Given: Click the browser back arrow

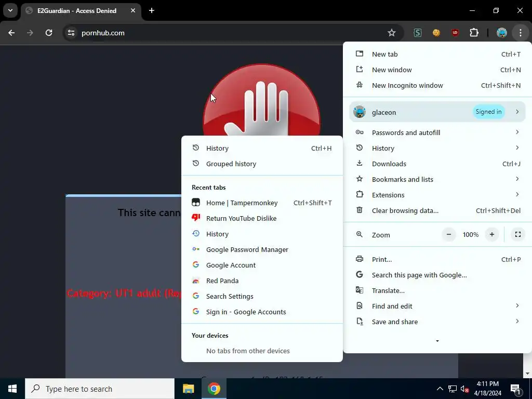Looking at the screenshot, I should pos(11,33).
